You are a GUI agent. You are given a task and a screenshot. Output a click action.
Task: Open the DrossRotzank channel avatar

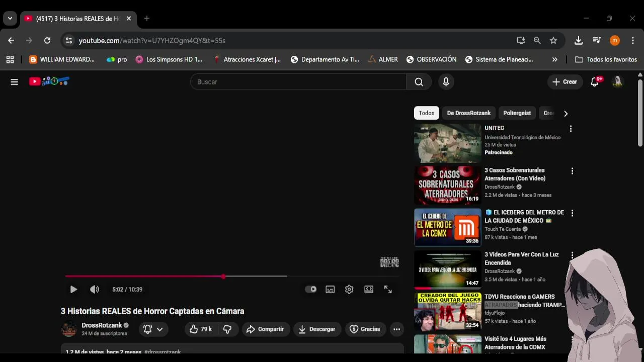tap(69, 329)
